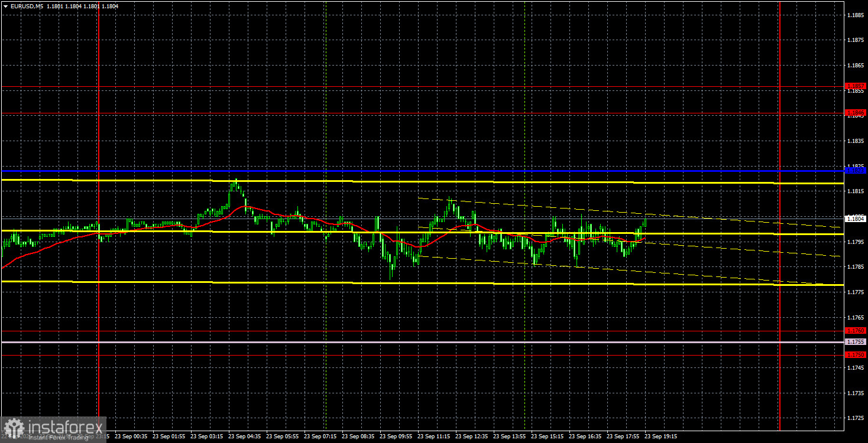
Task: Select the pink horizontal line at 1.1755
Action: [423, 342]
